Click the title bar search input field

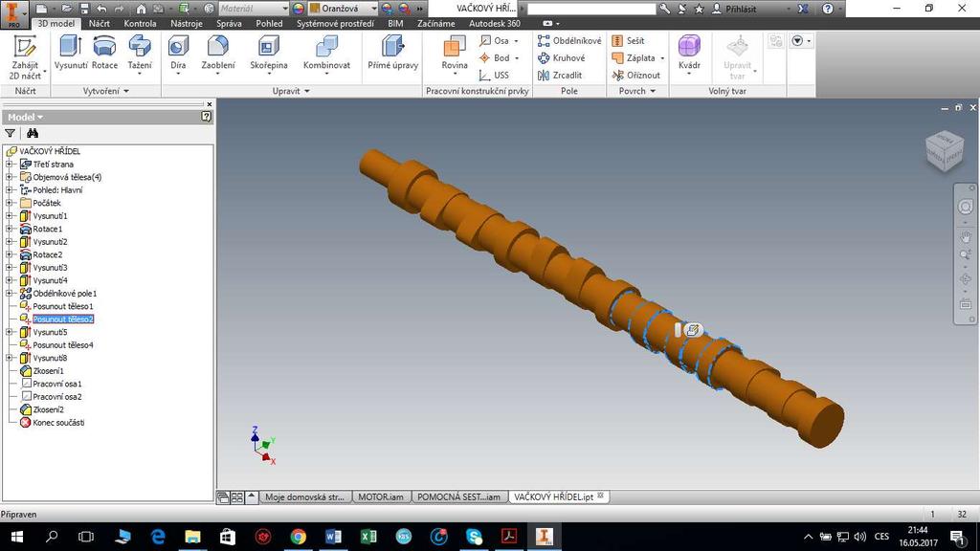tap(591, 9)
